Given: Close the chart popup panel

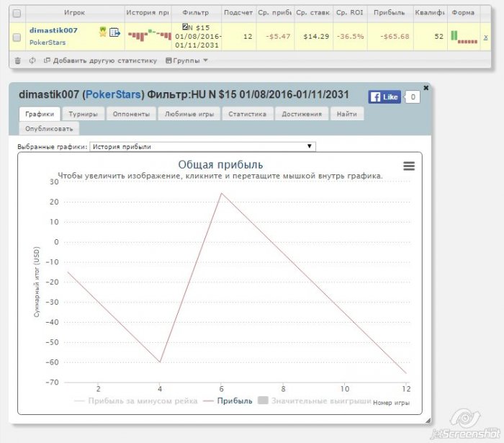Looking at the screenshot, I should (426, 88).
